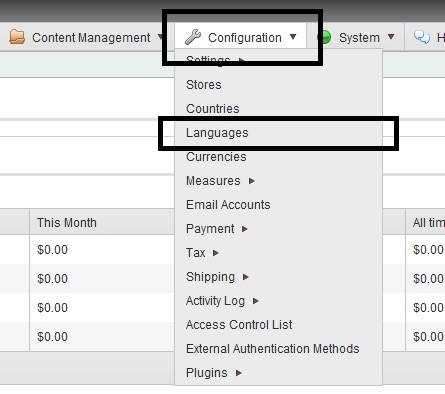Expand the Measures submenu arrow
Image resolution: width=445 pixels, height=394 pixels.
tap(252, 181)
